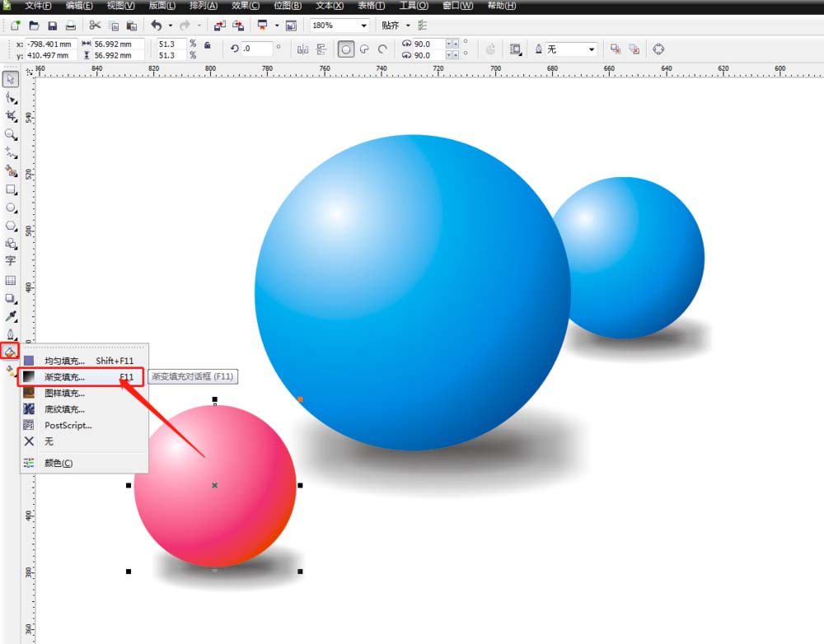
Task: Select the Crop tool
Action: click(11, 116)
